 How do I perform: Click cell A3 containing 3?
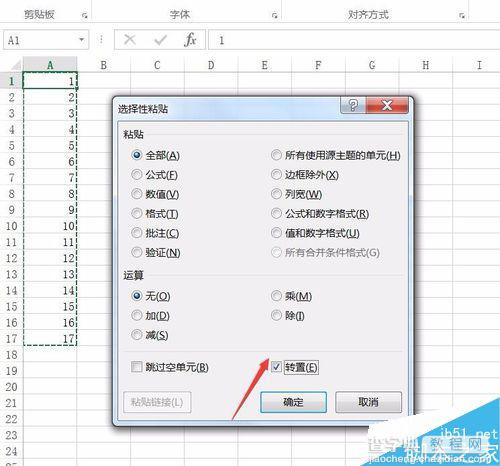50,113
